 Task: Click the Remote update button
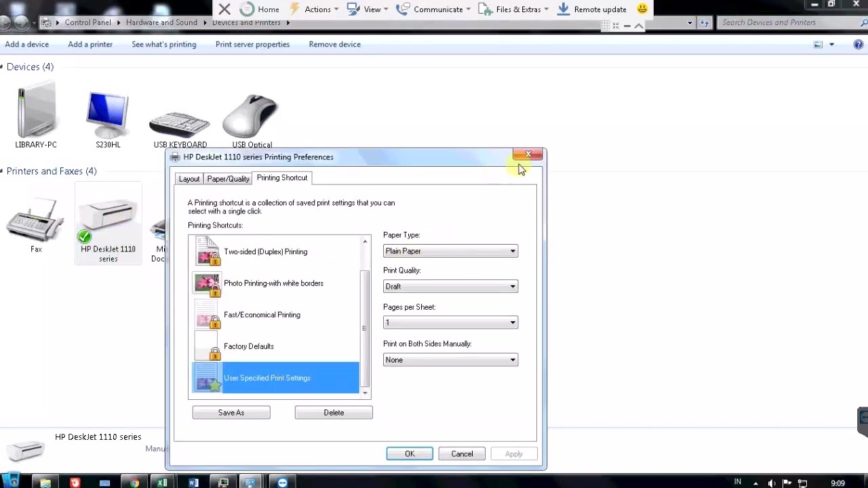coord(592,9)
